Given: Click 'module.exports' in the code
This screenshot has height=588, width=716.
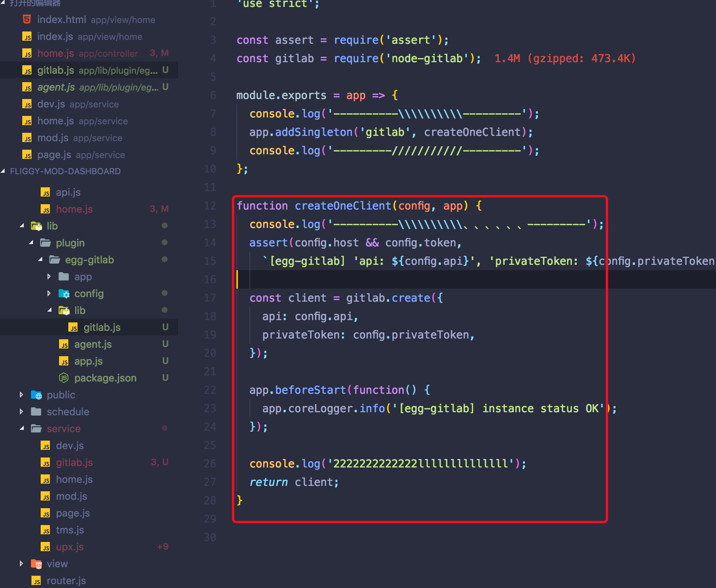Looking at the screenshot, I should coord(281,95).
